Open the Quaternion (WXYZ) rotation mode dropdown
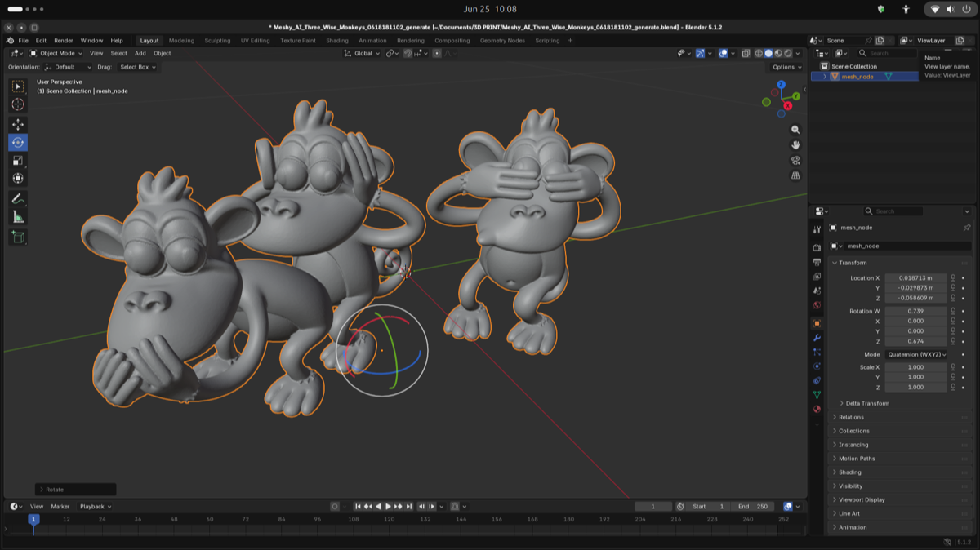This screenshot has width=980, height=550. (x=916, y=355)
